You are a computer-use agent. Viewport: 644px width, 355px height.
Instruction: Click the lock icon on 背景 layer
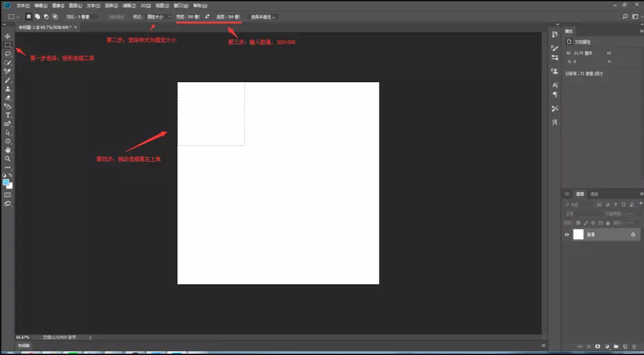pos(633,234)
